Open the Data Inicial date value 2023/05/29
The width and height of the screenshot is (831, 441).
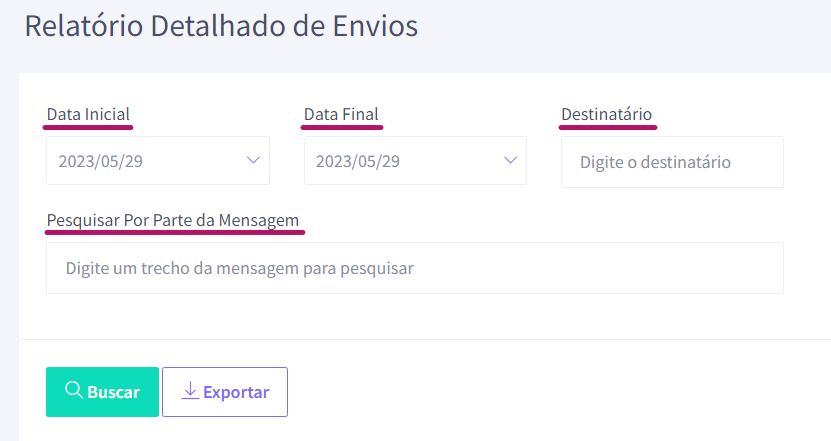click(x=101, y=161)
